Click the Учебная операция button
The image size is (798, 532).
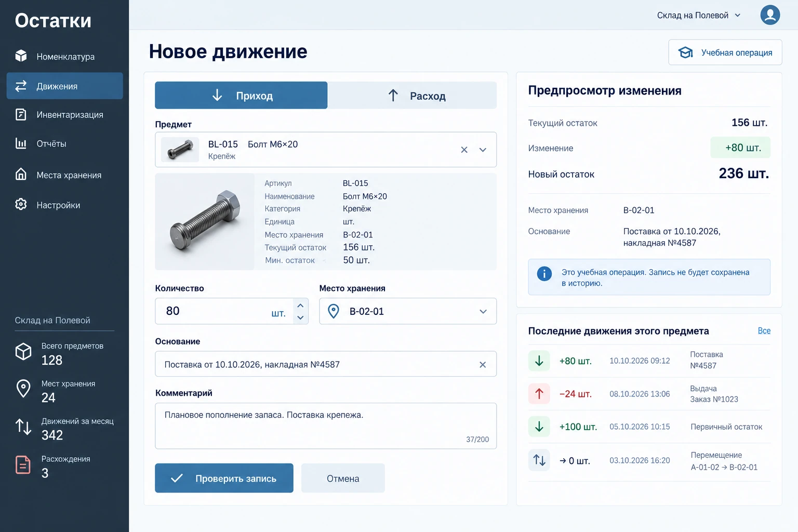tap(725, 52)
